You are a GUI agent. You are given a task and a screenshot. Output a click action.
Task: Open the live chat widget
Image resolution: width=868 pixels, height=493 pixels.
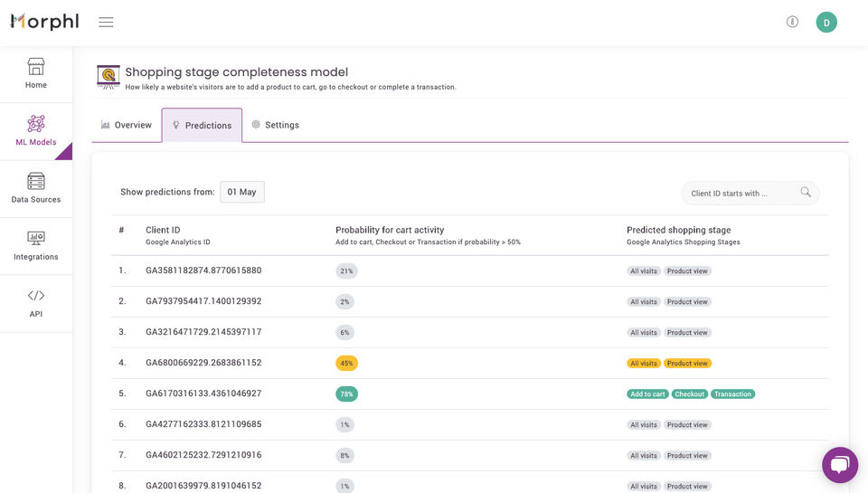tap(839, 465)
